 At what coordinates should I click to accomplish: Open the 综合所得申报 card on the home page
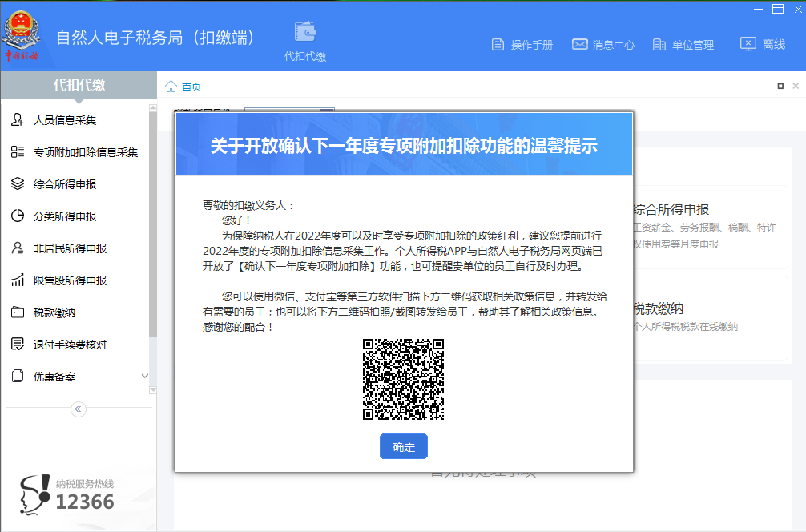(711, 227)
